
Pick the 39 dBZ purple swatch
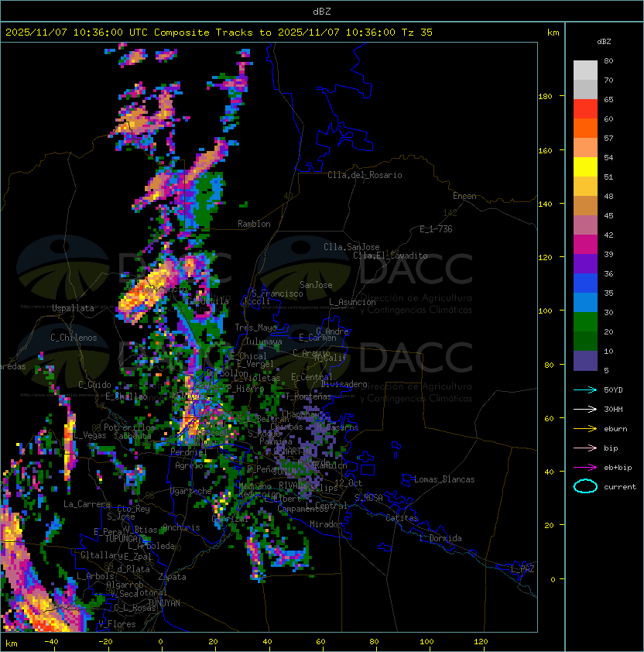[x=585, y=264]
